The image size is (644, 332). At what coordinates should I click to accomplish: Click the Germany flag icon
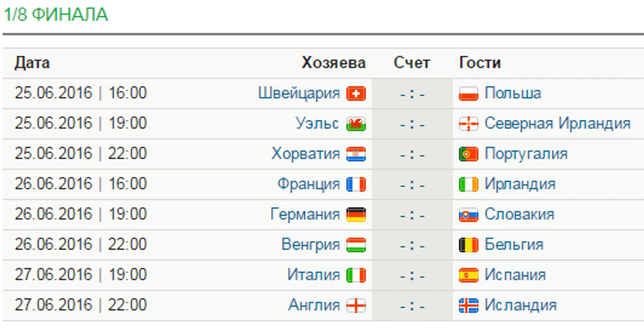tap(356, 215)
